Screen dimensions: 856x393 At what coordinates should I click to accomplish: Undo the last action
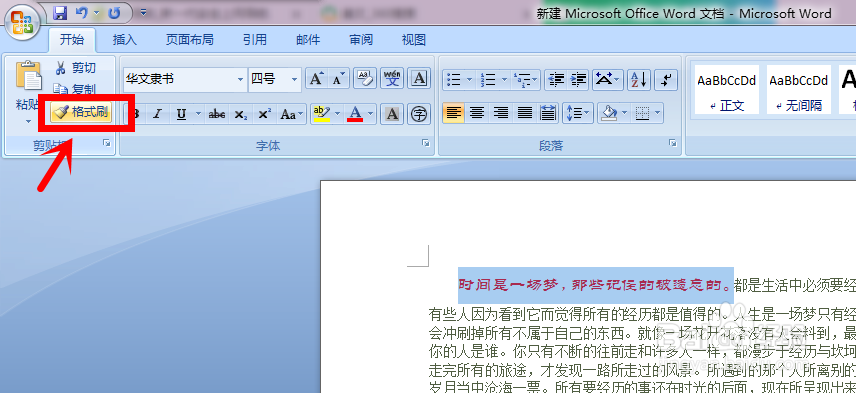tap(81, 12)
